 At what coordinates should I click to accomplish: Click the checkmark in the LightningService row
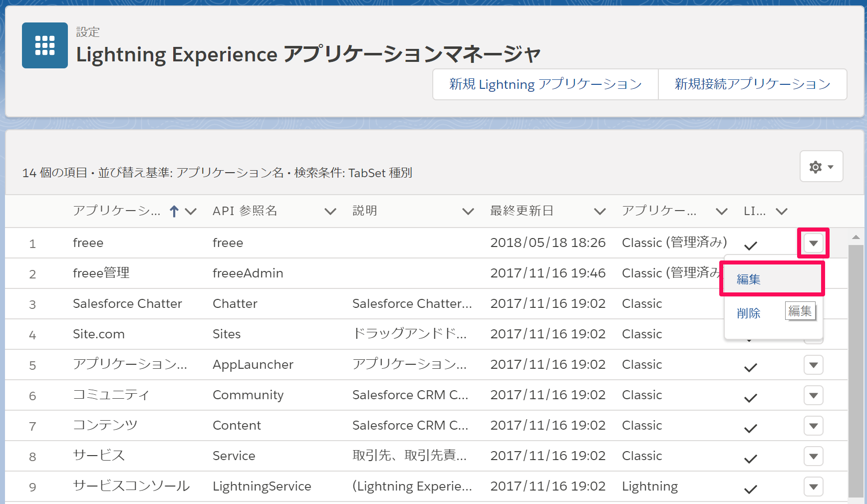751,489
